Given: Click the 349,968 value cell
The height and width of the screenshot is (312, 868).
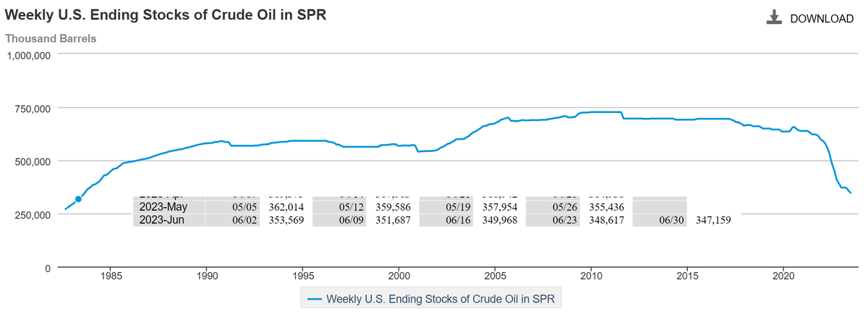Looking at the screenshot, I should tap(500, 219).
